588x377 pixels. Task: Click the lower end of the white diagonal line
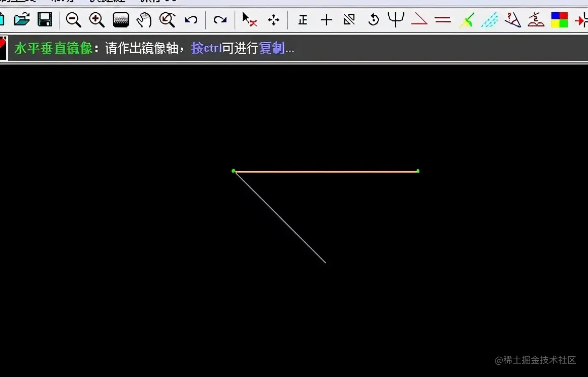(x=325, y=262)
